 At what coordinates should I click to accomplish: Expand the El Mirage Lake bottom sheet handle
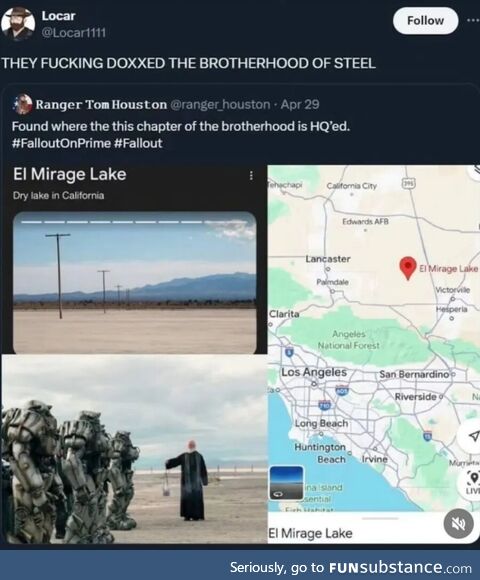(380, 518)
